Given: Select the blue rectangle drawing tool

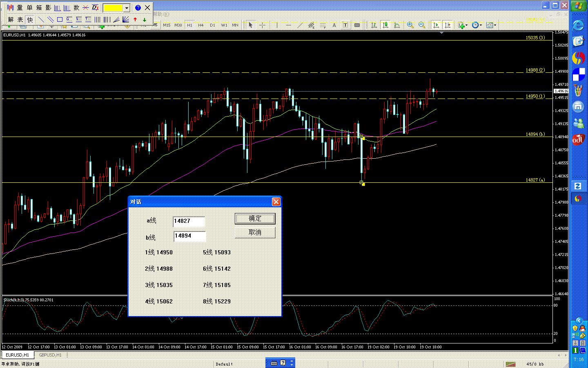Looking at the screenshot, I should (x=60, y=19).
